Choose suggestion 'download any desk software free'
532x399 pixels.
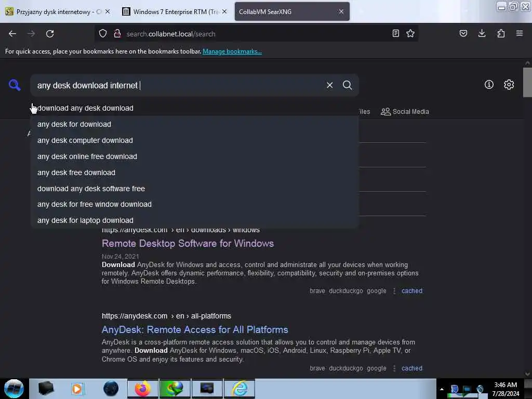click(x=194, y=189)
